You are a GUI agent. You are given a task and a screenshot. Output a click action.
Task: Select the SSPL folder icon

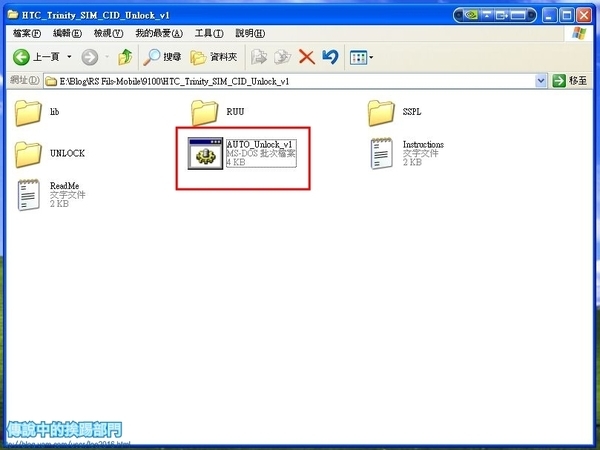(x=381, y=113)
